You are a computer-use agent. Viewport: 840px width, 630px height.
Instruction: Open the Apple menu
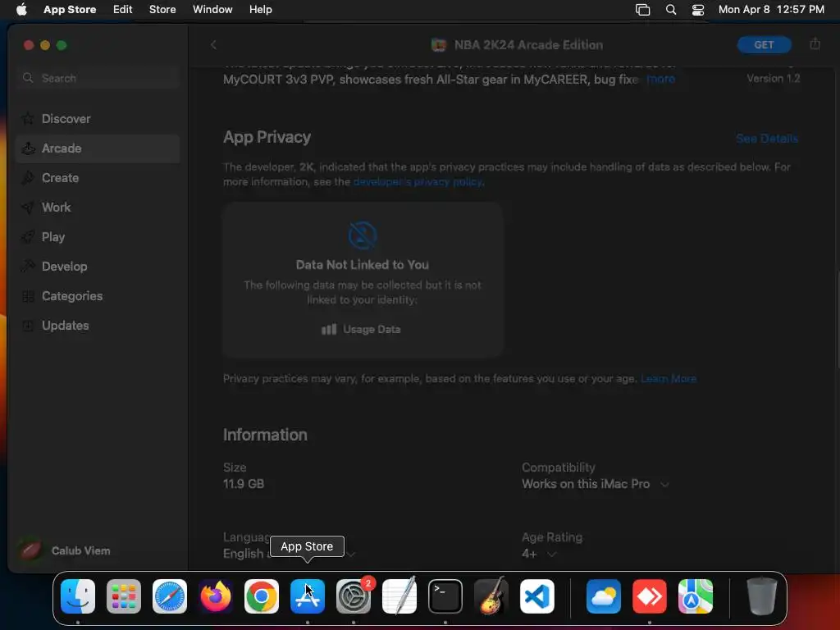pyautogui.click(x=21, y=9)
